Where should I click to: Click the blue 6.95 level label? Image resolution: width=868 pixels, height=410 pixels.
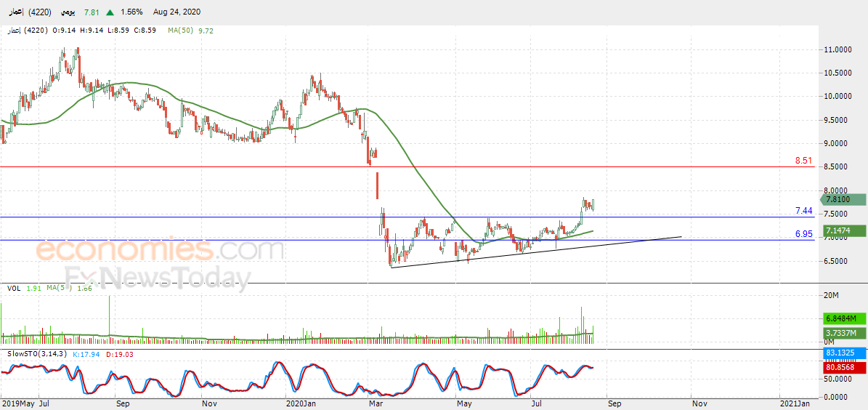coord(803,234)
